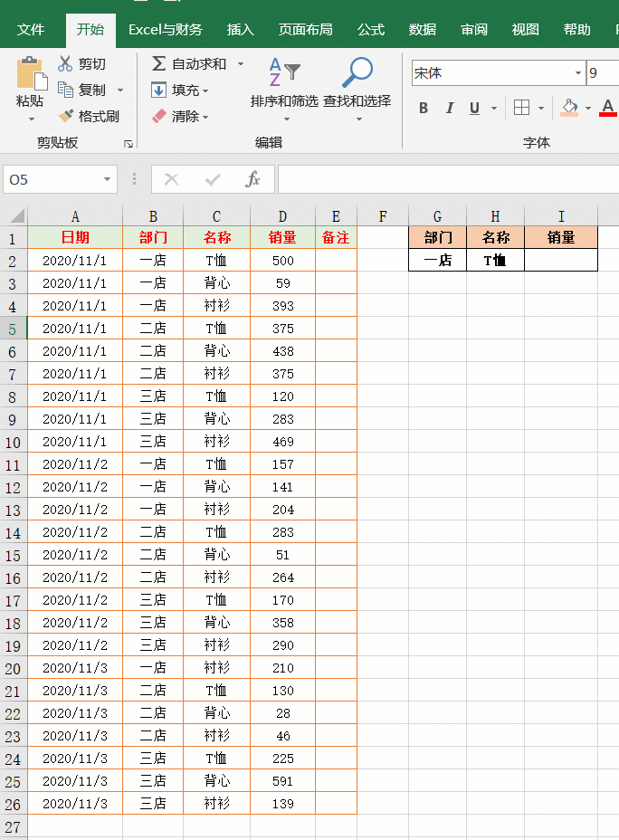Click the Insert Function fx icon
The width and height of the screenshot is (619, 840).
(x=252, y=179)
